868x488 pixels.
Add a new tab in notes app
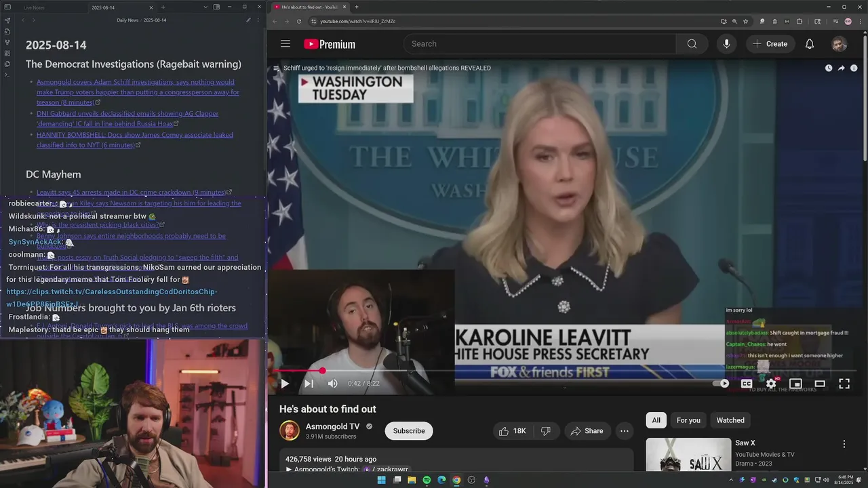163,7
